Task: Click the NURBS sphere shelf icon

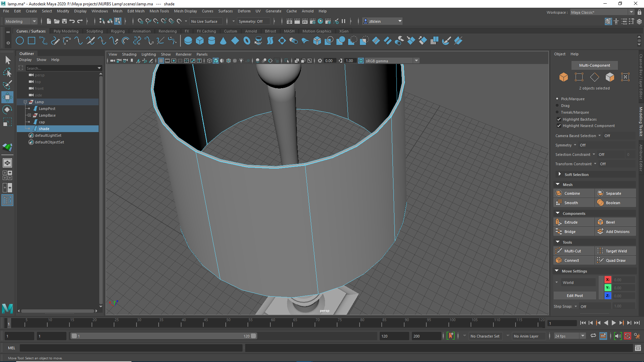Action: [188, 41]
